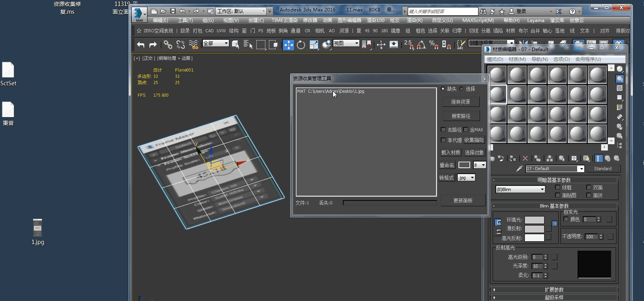644x301 pixels.
Task: Select the Move transform tool
Action: (288, 45)
